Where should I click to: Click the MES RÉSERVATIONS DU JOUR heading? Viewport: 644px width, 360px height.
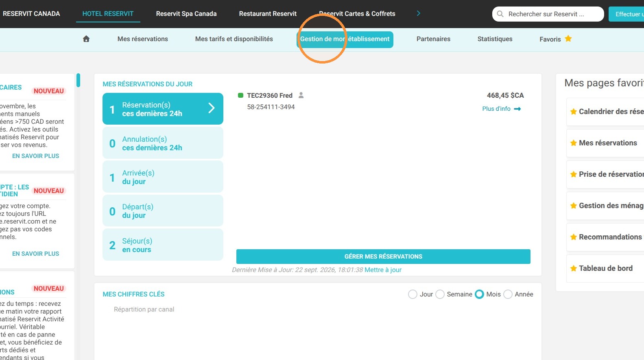147,84
